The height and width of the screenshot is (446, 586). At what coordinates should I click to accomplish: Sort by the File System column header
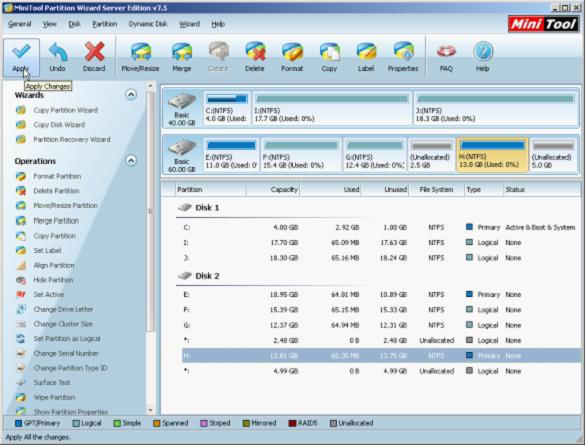point(436,190)
